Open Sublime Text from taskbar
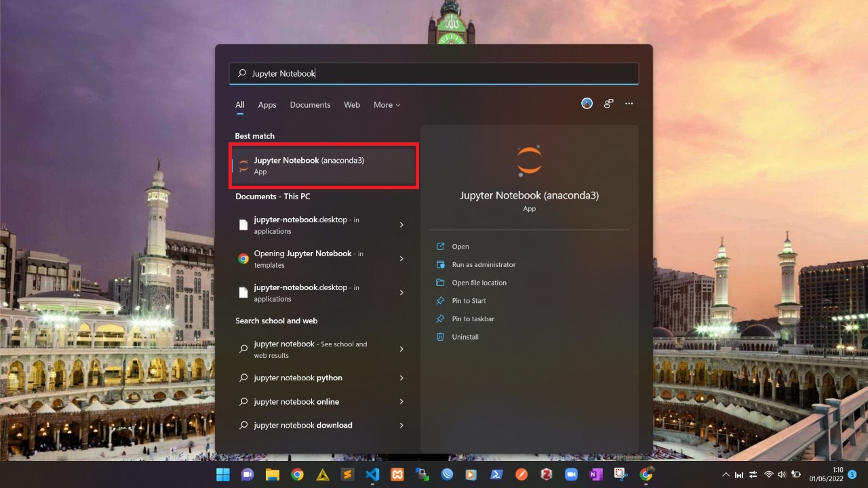 (347, 474)
